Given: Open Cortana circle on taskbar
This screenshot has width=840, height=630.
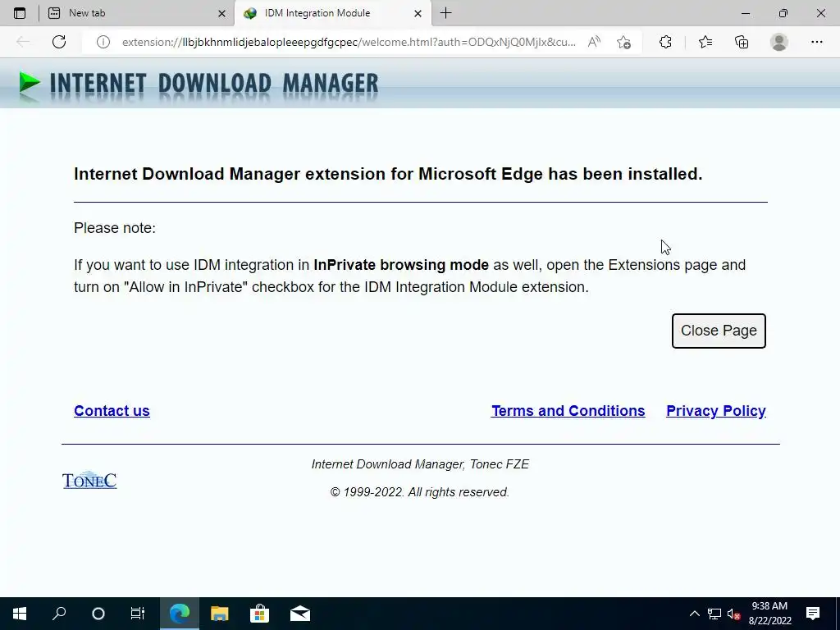Looking at the screenshot, I should click(x=98, y=614).
